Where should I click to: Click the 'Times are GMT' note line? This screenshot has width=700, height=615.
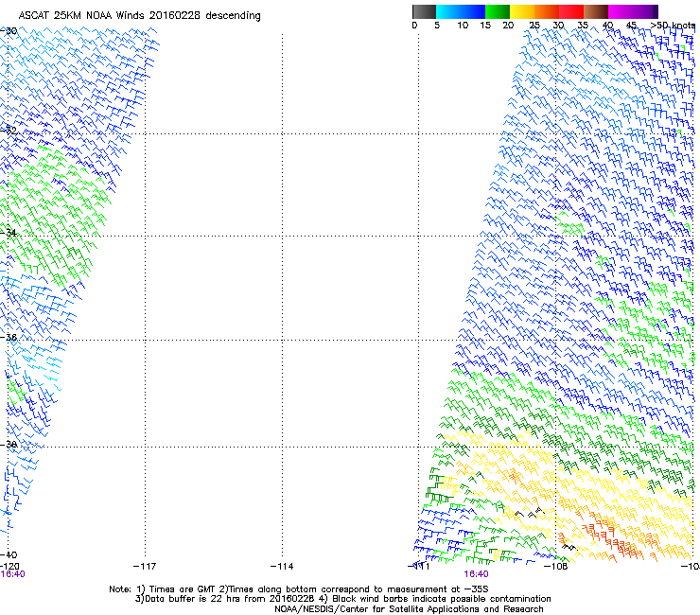[x=299, y=589]
